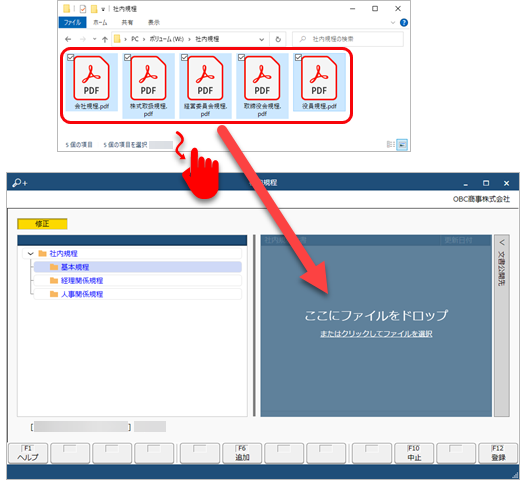
Task: Select the 役員規程.pdf PDF icon
Action: (319, 78)
